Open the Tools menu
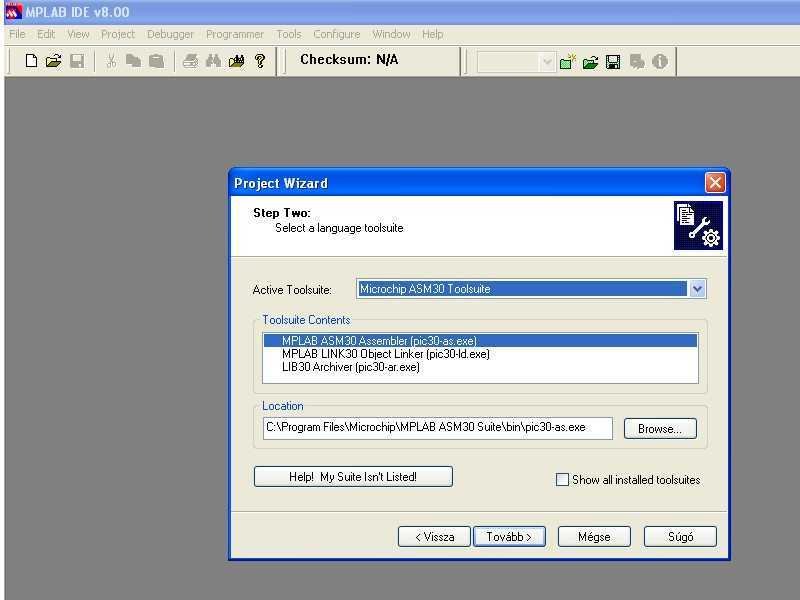 [289, 34]
